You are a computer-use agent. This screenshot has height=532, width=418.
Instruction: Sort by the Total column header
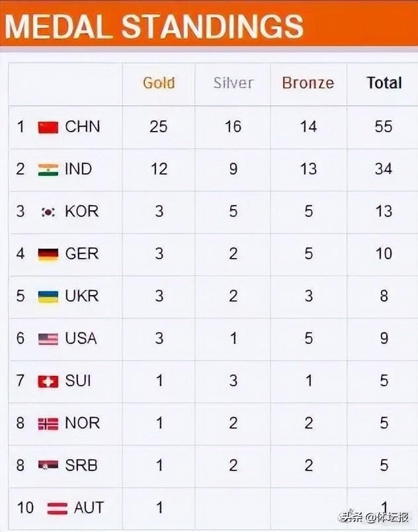[384, 83]
